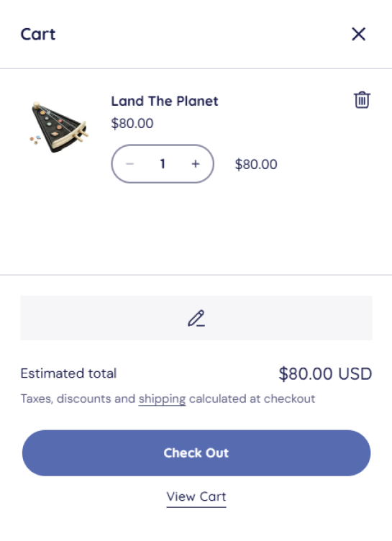Click the line total beside the quantity stepper
392x541 pixels.
click(256, 164)
